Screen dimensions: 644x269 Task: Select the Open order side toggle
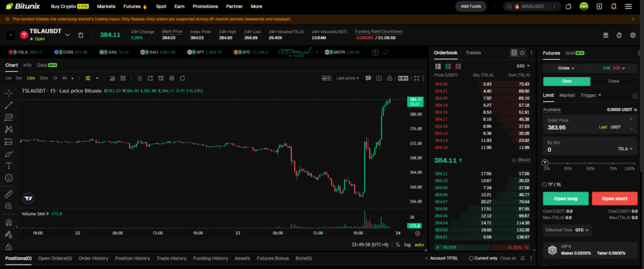click(x=567, y=81)
